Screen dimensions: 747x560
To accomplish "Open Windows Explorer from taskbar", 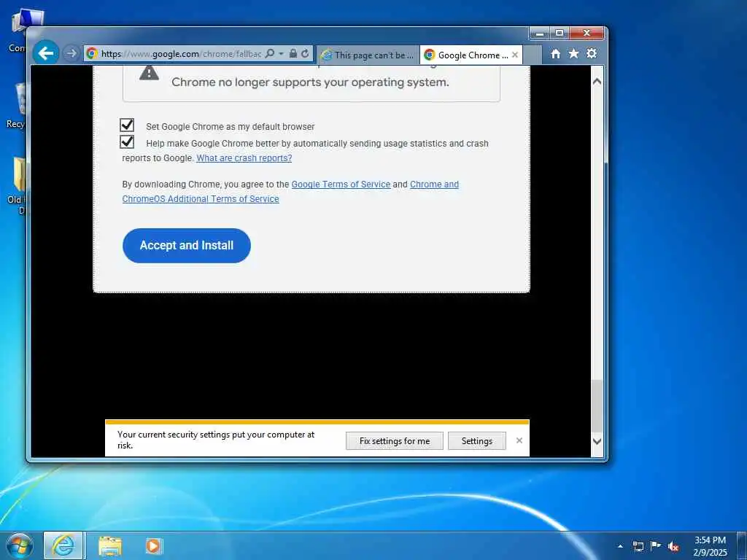I will click(110, 546).
